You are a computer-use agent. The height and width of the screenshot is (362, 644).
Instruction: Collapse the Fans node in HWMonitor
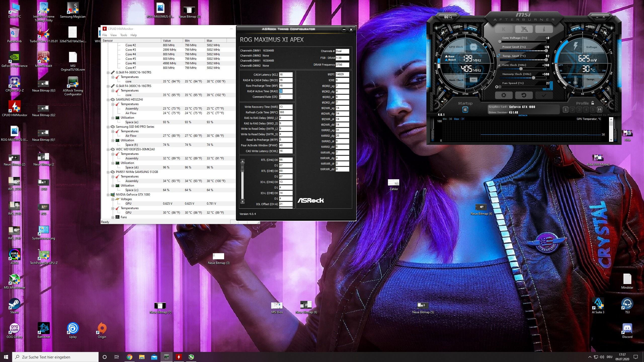click(113, 217)
